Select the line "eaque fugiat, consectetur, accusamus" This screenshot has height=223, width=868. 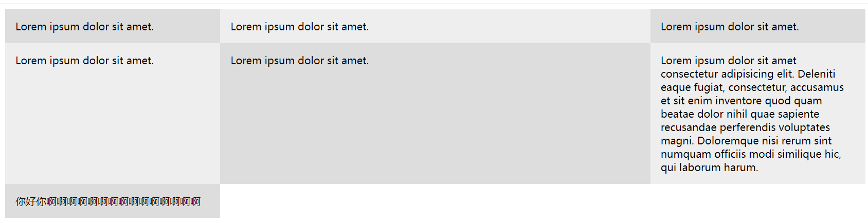pos(752,87)
